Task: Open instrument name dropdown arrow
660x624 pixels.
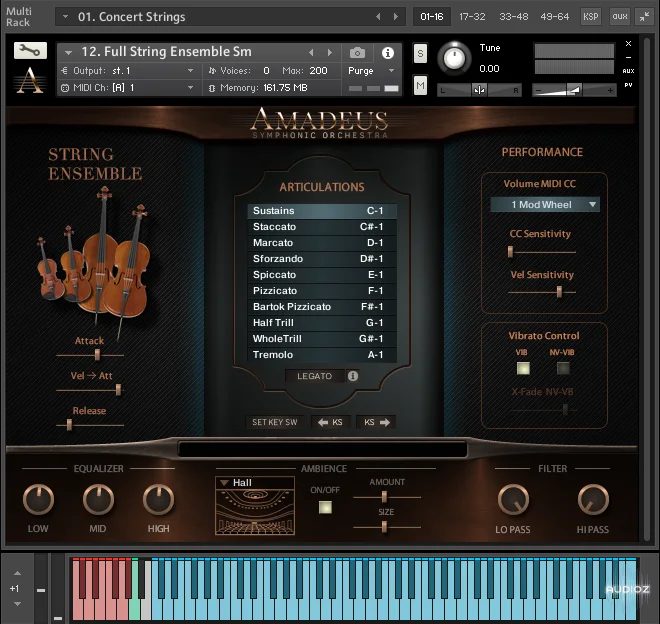Action: click(x=68, y=53)
